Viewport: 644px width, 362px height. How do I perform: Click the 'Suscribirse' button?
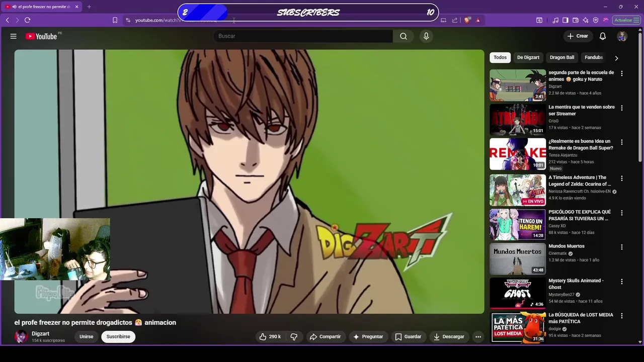(118, 337)
